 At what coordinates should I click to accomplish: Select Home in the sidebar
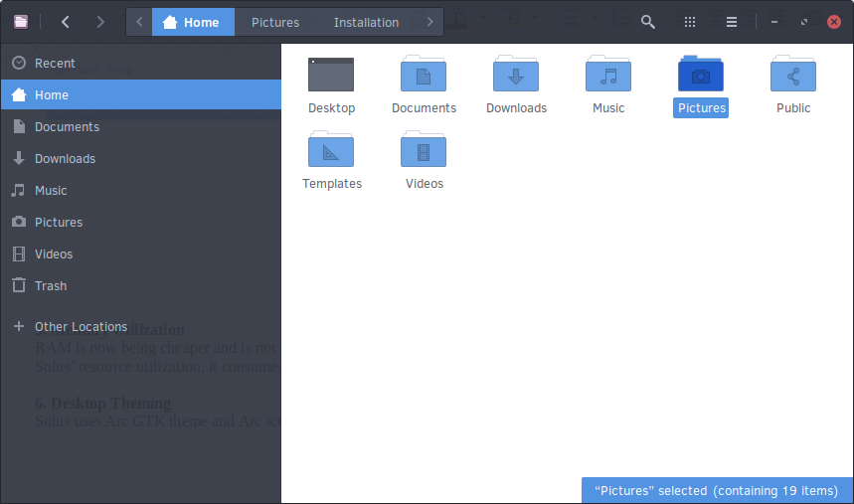(x=140, y=94)
